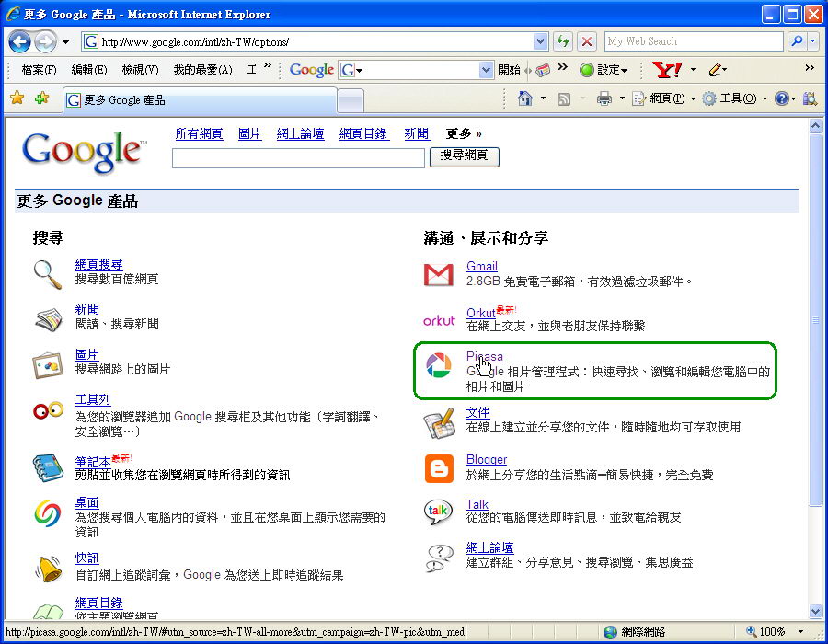
Task: Open the Research icon at the command bar end
Action: tap(810, 98)
